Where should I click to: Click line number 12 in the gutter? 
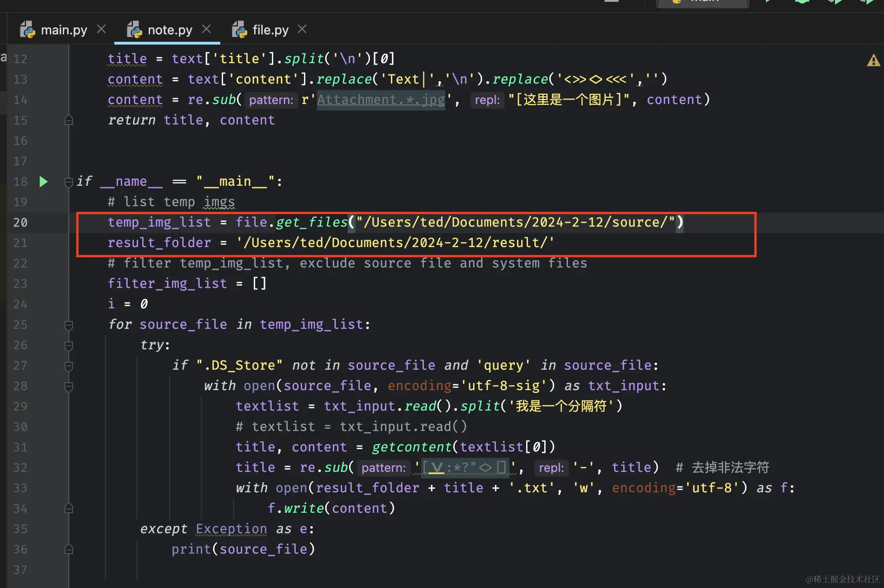pos(20,59)
